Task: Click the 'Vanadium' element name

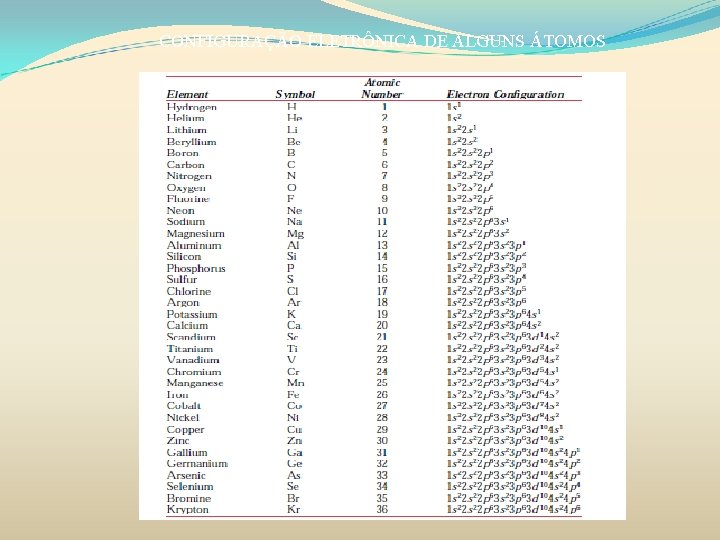Action: coord(193,360)
